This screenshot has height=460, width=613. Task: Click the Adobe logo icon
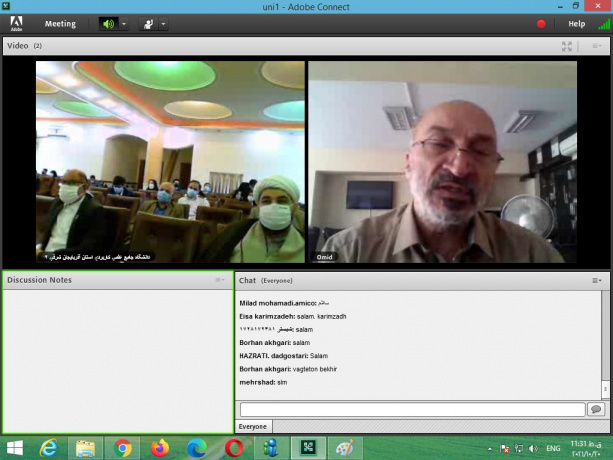click(x=17, y=24)
